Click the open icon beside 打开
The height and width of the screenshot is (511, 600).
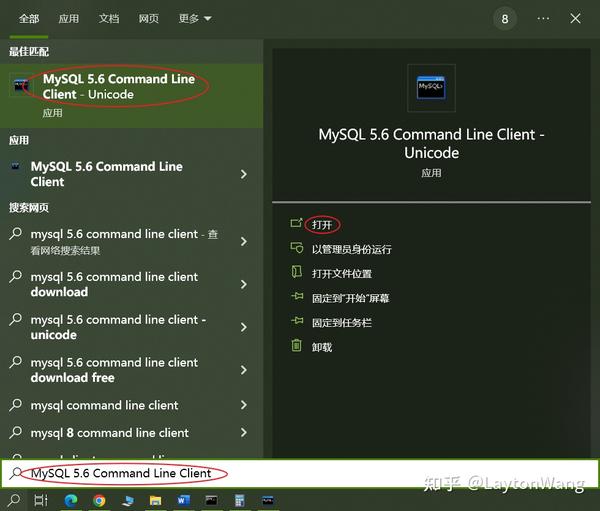[297, 223]
